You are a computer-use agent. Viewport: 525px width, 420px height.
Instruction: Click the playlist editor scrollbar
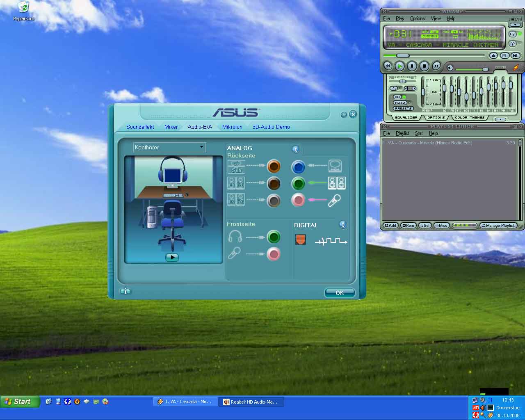point(520,179)
